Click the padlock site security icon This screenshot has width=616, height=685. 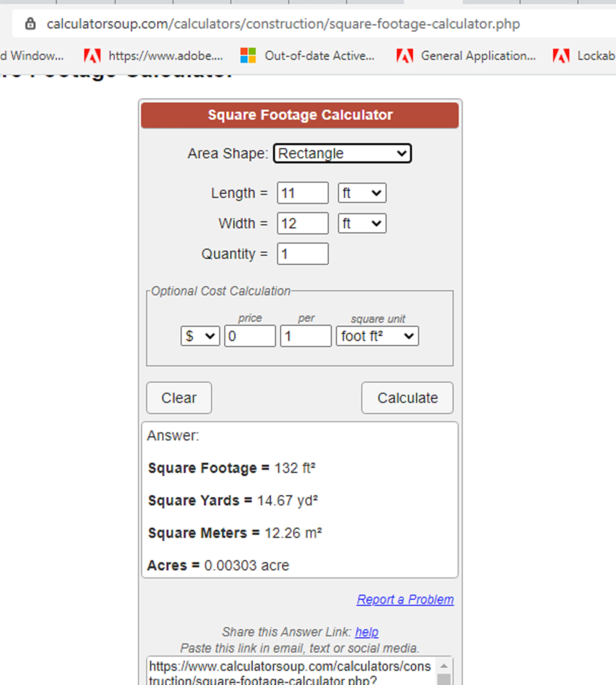tap(30, 24)
